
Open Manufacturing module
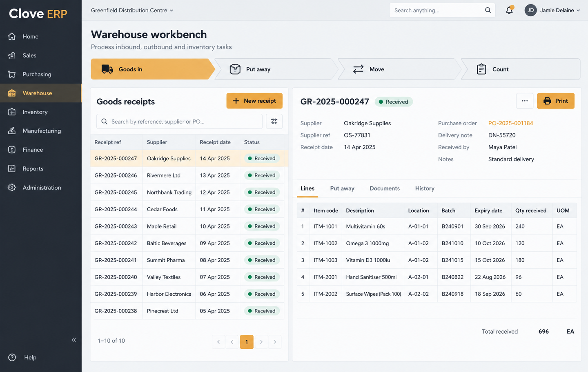[x=41, y=131]
